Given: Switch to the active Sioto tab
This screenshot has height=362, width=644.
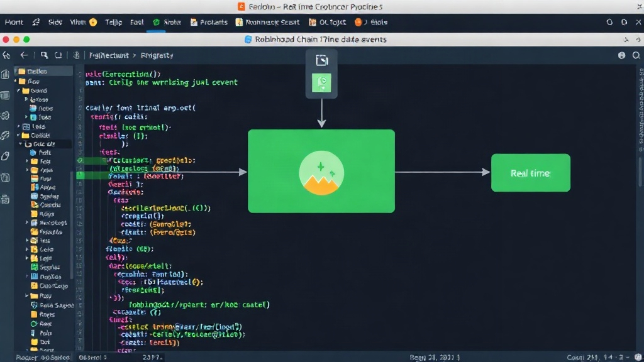Looking at the screenshot, I should pyautogui.click(x=167, y=22).
